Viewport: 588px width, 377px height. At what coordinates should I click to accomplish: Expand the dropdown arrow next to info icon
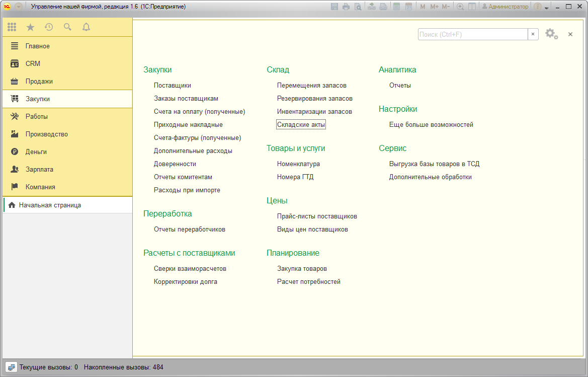point(547,8)
